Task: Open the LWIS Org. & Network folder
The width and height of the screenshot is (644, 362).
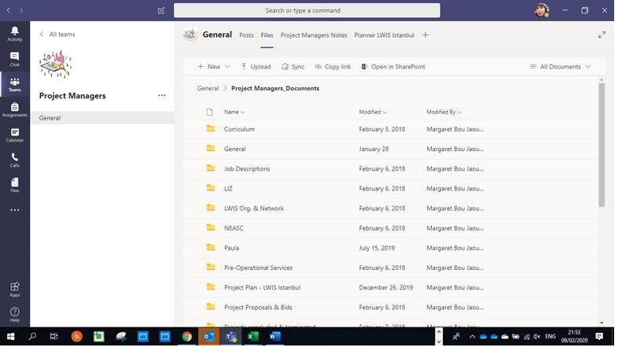Action: (x=254, y=209)
